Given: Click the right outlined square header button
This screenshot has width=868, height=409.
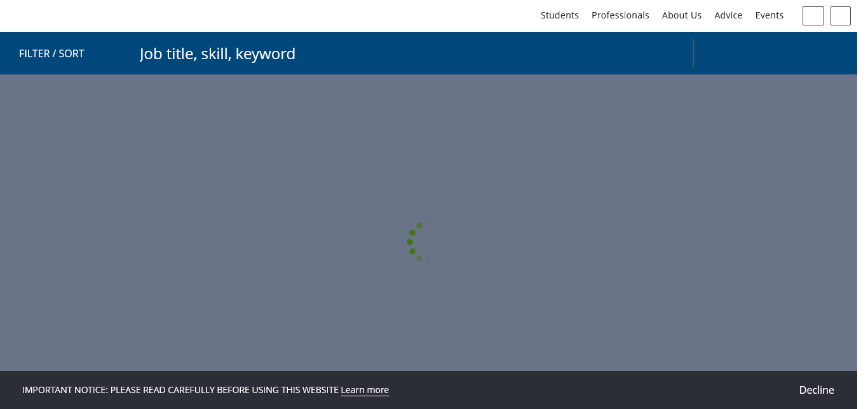Looking at the screenshot, I should 840,16.
